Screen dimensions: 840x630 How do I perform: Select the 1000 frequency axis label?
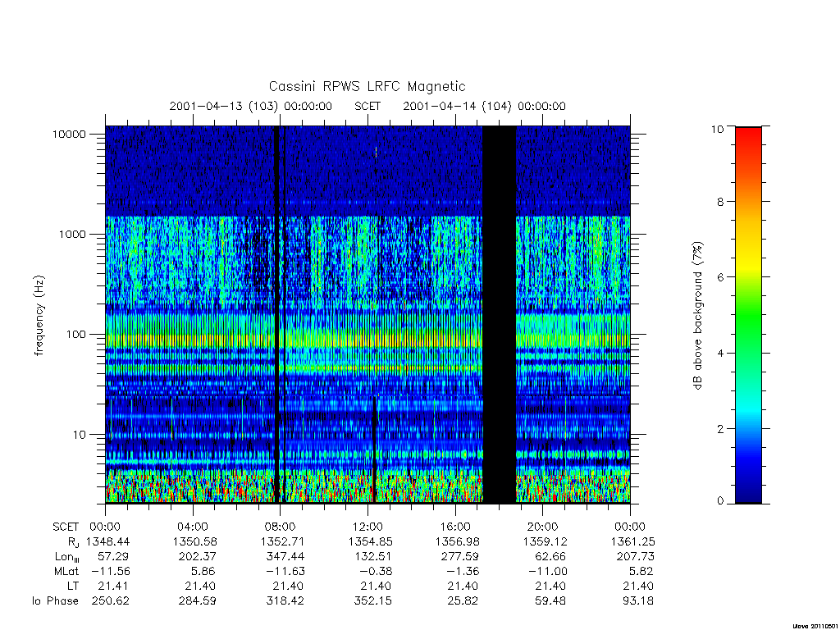coord(72,234)
